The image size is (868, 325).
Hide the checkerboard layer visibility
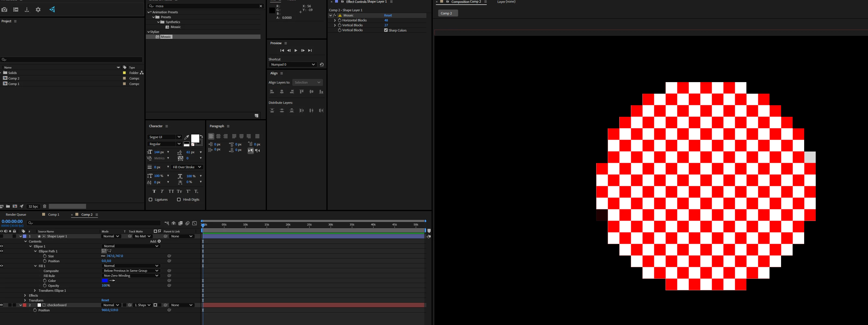[x=2, y=305]
